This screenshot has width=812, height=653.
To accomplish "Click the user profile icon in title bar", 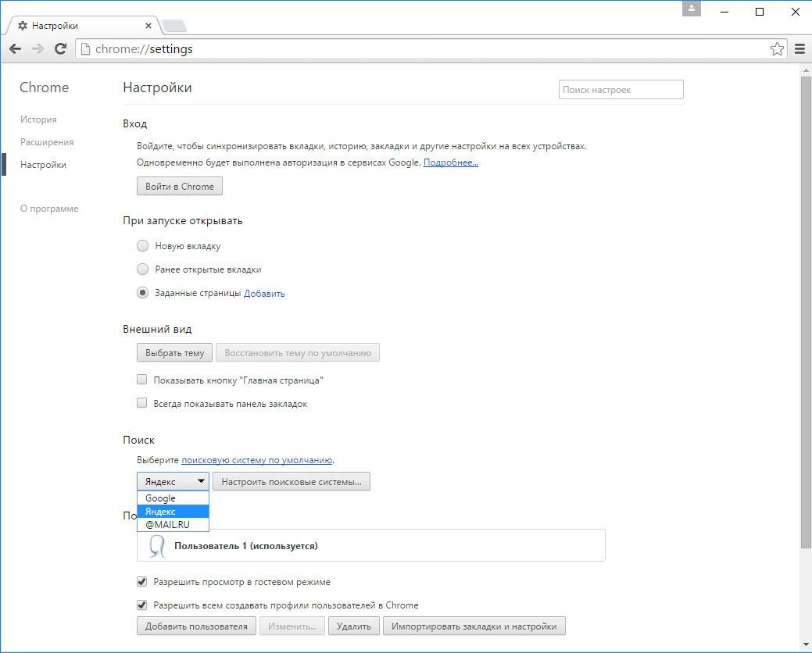I will pyautogui.click(x=692, y=9).
